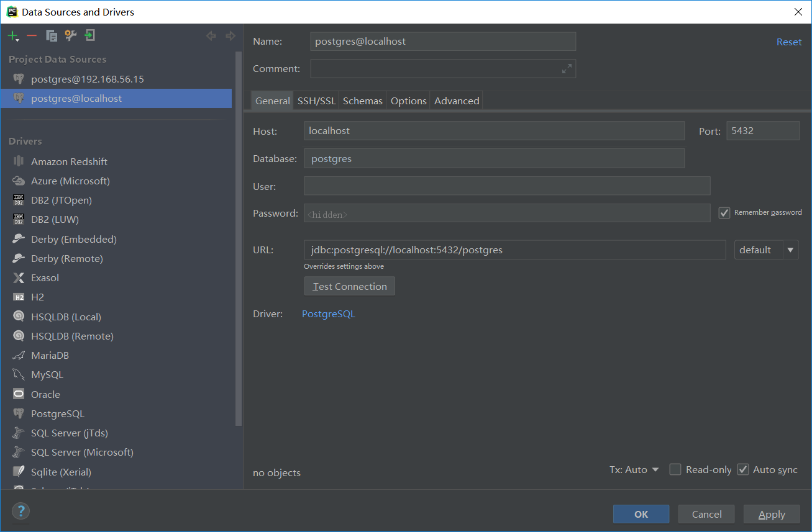Click the User input field
Image resolution: width=812 pixels, height=532 pixels.
point(507,186)
